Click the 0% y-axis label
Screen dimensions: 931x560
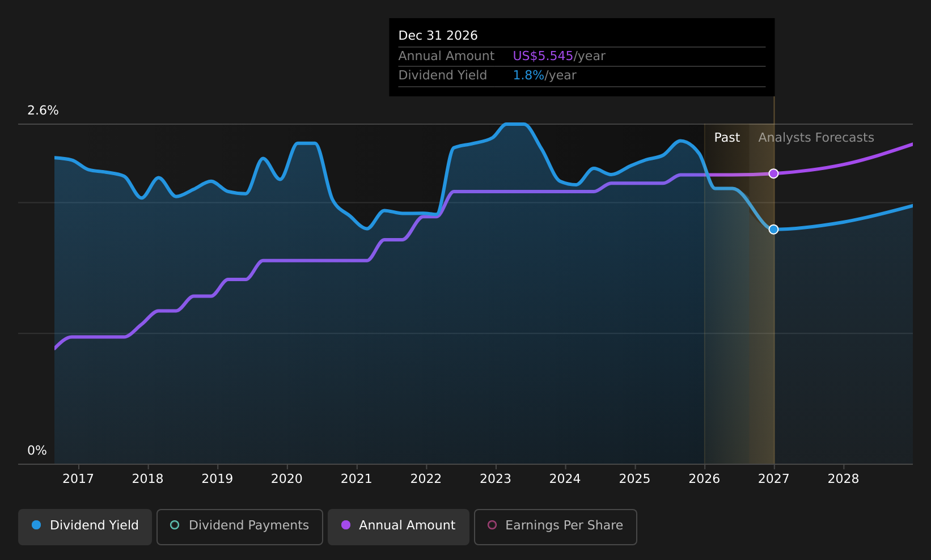pos(37,451)
